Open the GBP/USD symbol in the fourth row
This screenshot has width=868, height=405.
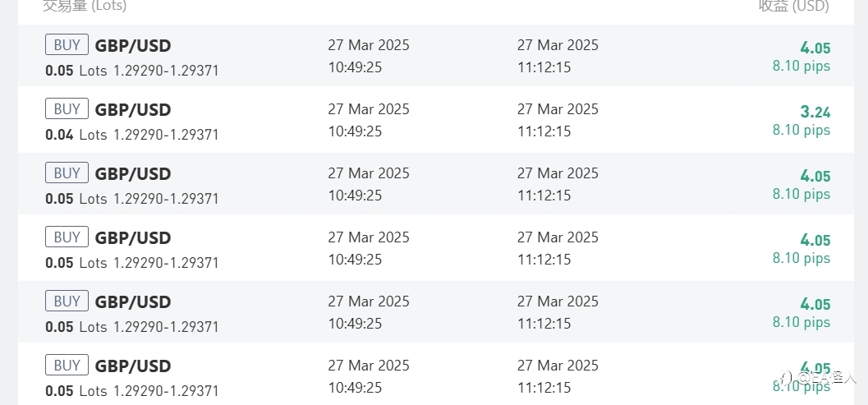coord(133,237)
